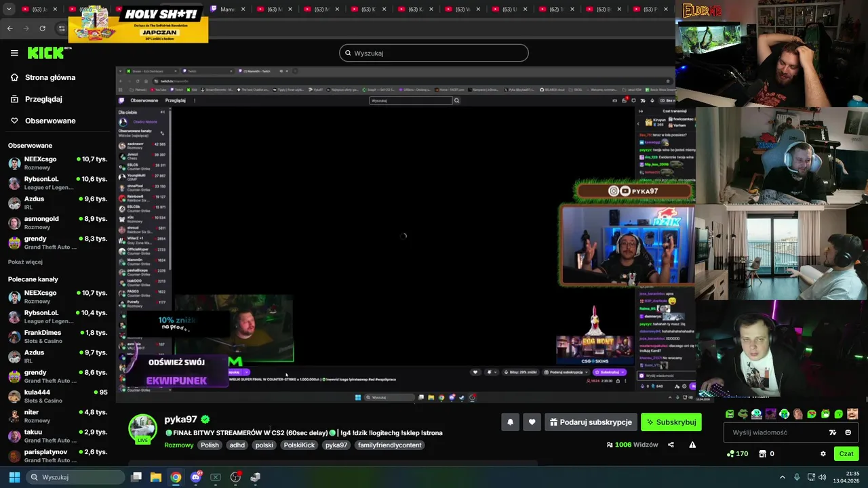Show hidden system tray icons

pyautogui.click(x=782, y=477)
